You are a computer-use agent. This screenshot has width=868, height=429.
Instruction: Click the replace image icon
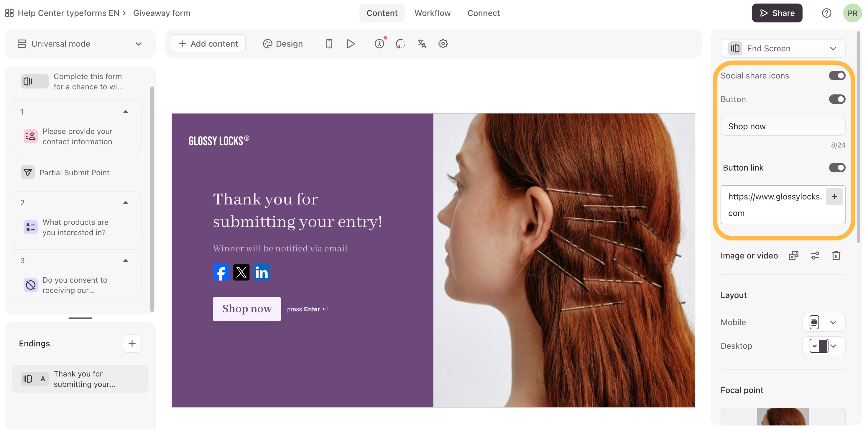[x=793, y=256]
